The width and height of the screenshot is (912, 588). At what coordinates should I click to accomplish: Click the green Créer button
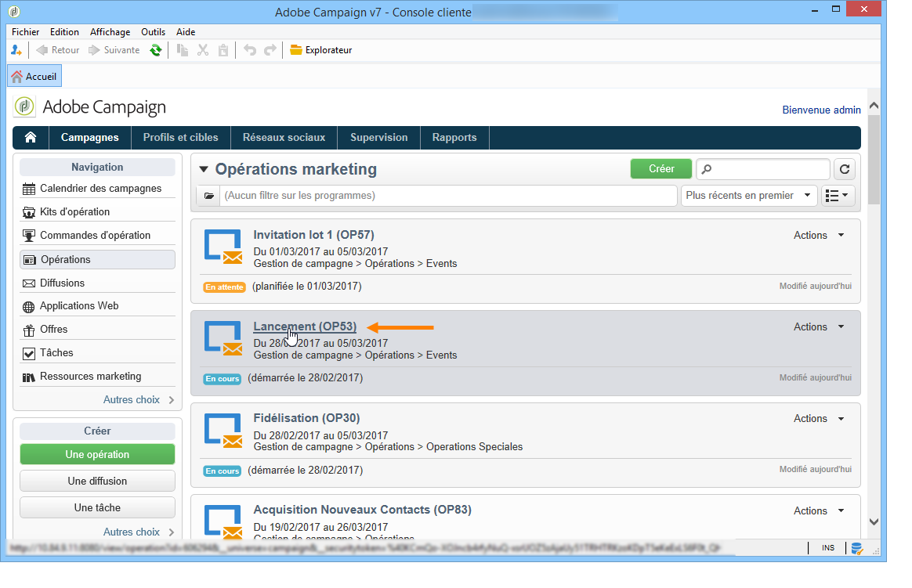[x=661, y=169]
